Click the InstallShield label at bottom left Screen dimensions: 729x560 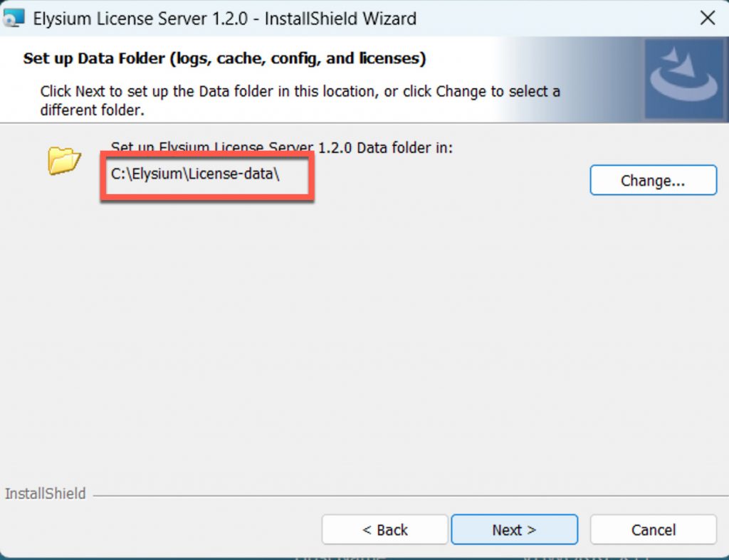click(x=45, y=494)
